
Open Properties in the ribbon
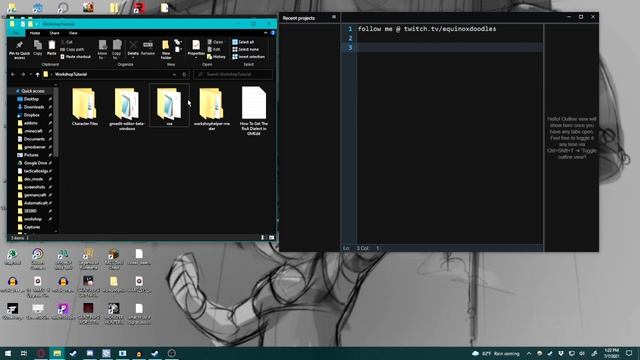(x=196, y=49)
